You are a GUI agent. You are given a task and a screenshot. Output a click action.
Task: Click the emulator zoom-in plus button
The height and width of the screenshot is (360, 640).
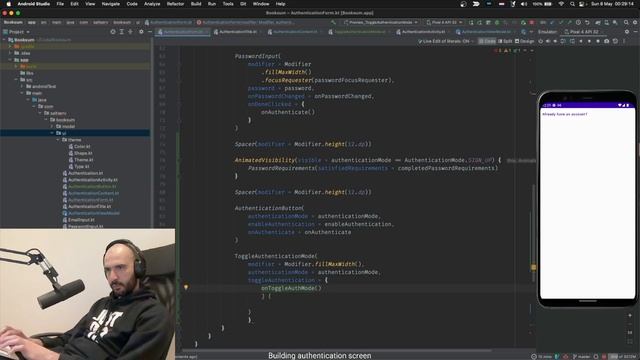click(630, 315)
